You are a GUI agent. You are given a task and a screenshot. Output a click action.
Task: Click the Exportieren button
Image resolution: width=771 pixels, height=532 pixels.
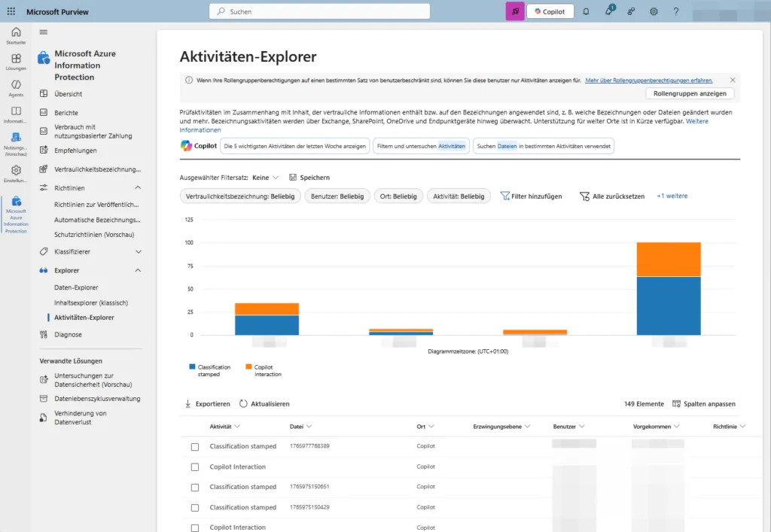tap(207, 404)
